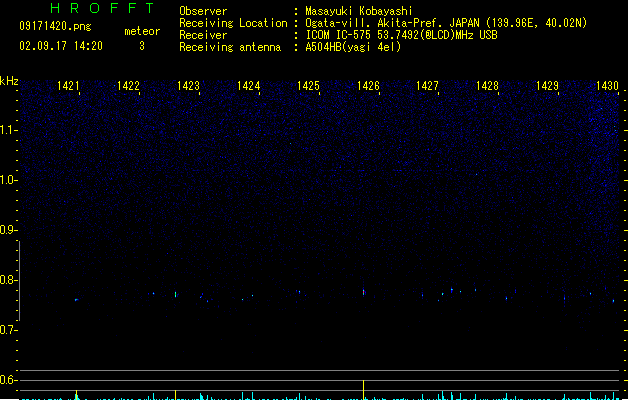Click the 0.9 kHz frequency label
This screenshot has height=400, width=629.
point(8,230)
